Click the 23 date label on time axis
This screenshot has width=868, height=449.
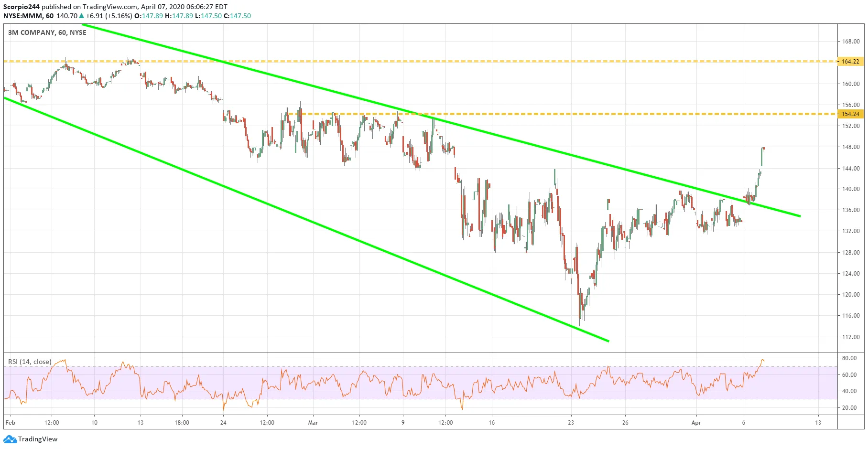click(571, 423)
